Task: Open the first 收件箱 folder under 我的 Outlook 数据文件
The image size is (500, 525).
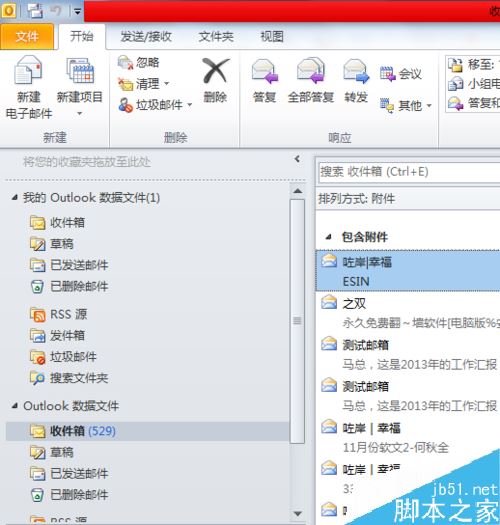Action: (57, 222)
